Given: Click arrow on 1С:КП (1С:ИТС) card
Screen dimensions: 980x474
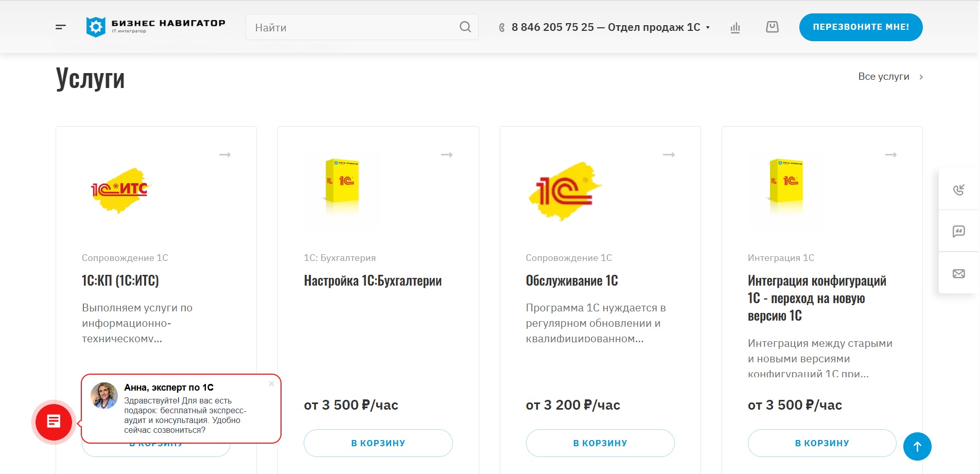Looking at the screenshot, I should click(225, 154).
